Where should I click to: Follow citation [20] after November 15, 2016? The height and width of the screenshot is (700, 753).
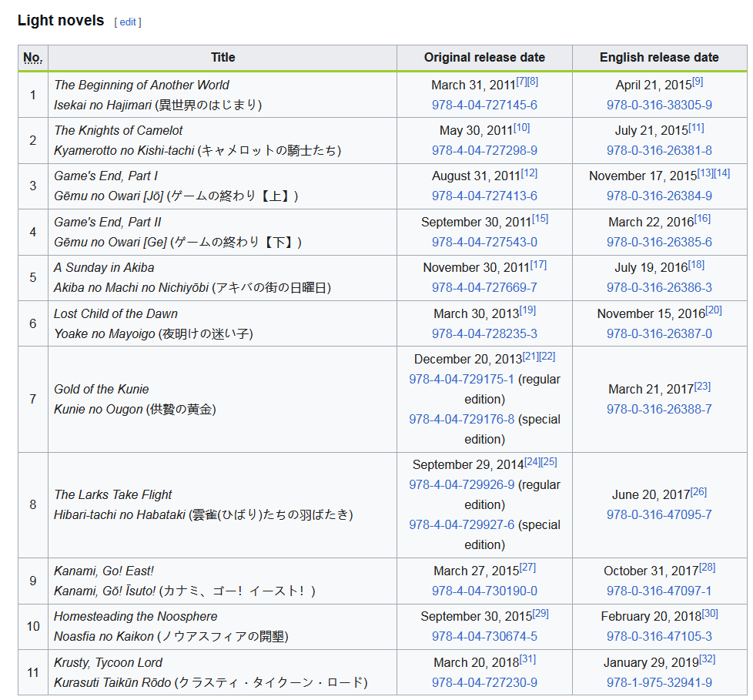714,310
